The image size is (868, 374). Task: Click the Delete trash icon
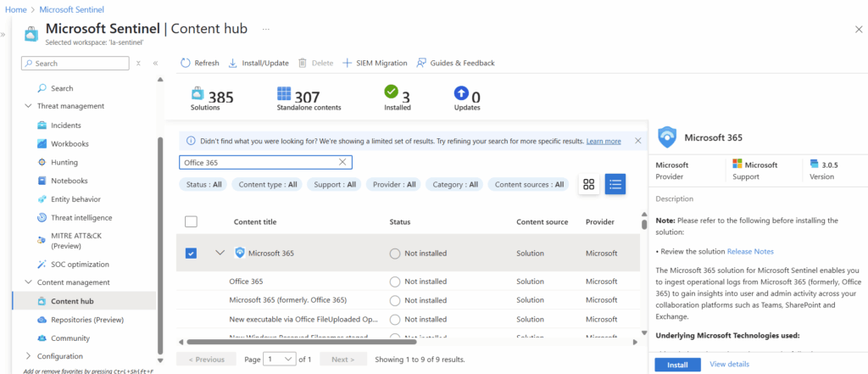point(303,63)
